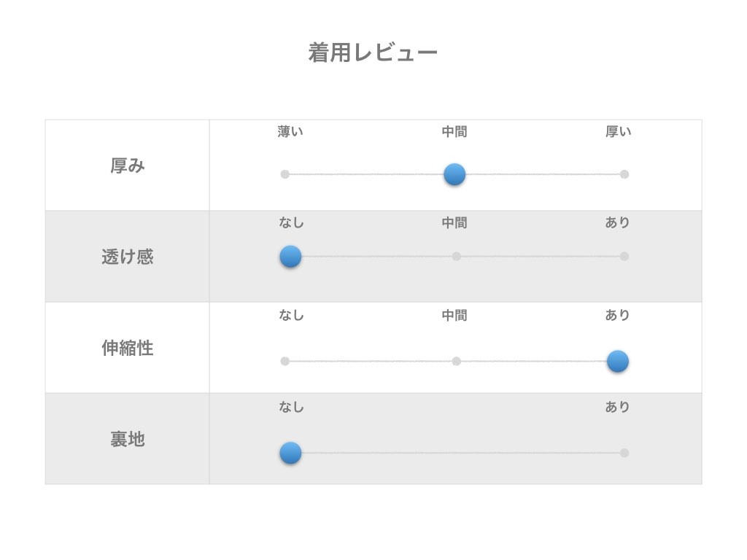Click the あり label in 裏地 row

618,407
